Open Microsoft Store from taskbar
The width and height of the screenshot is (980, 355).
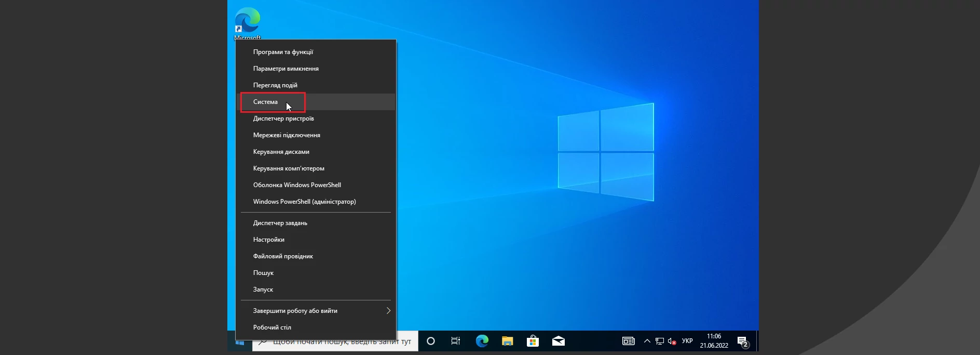point(533,341)
